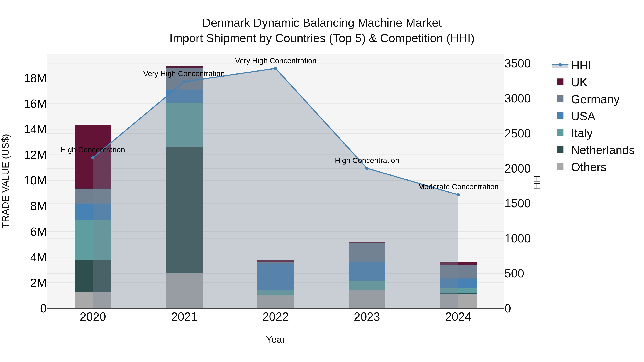Click the 2021 x-axis year label

point(184,317)
